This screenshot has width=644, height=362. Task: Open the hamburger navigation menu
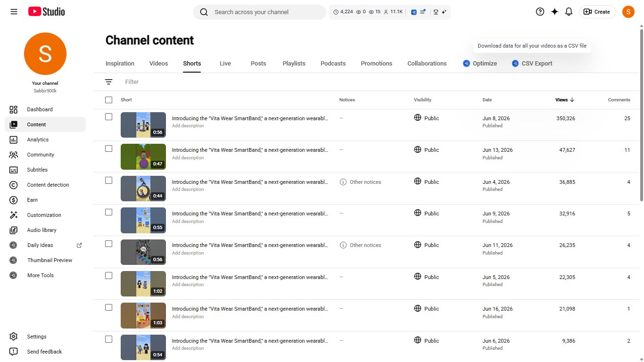(x=14, y=12)
